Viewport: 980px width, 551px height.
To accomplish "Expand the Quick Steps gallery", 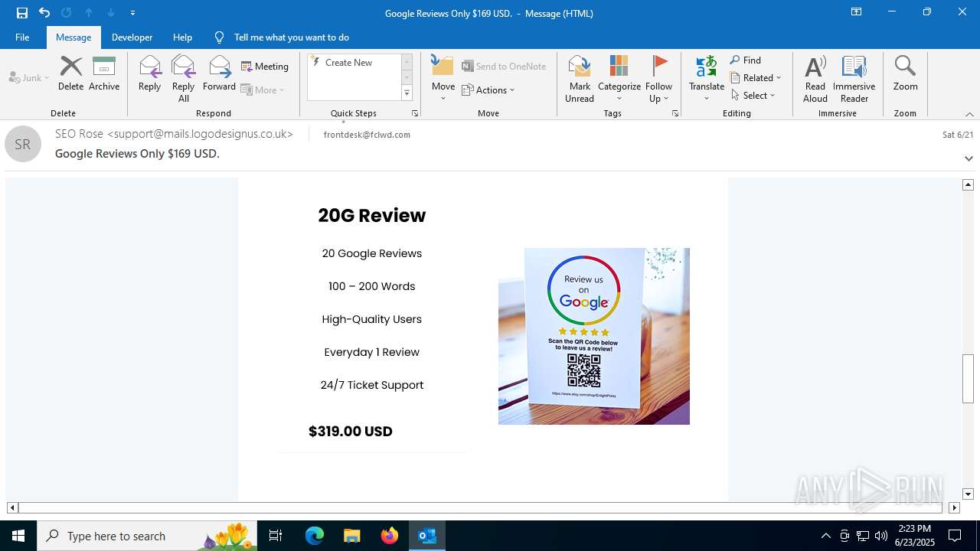I will [407, 93].
